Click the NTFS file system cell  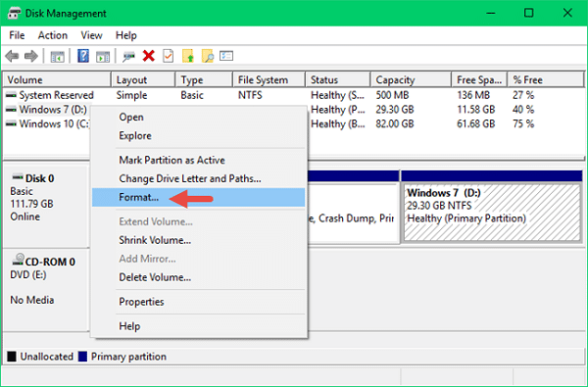[250, 95]
